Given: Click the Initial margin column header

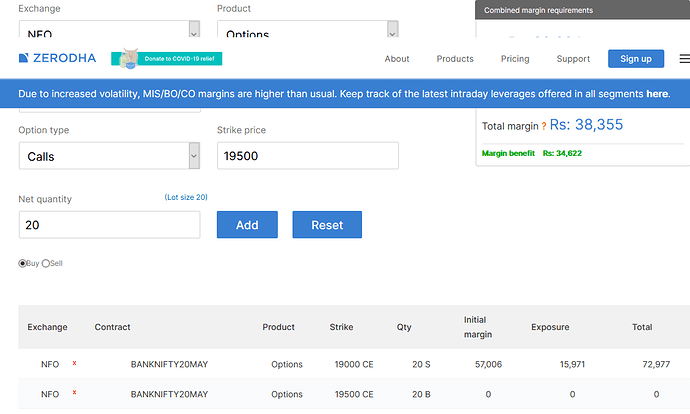Looking at the screenshot, I should (477, 327).
